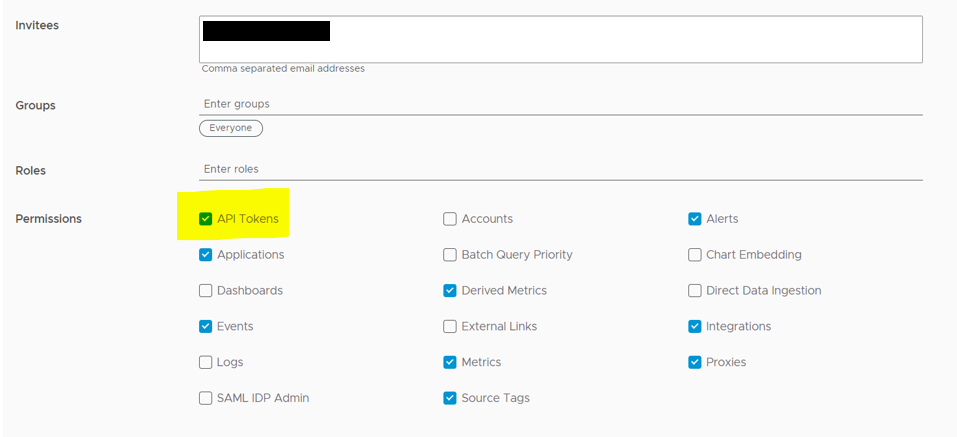Image resolution: width=957 pixels, height=437 pixels.
Task: Uncheck the API Tokens permission checkbox
Action: pyautogui.click(x=206, y=219)
